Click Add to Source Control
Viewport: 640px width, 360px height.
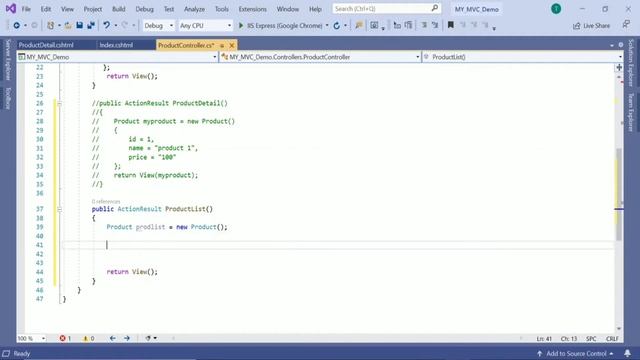click(575, 353)
